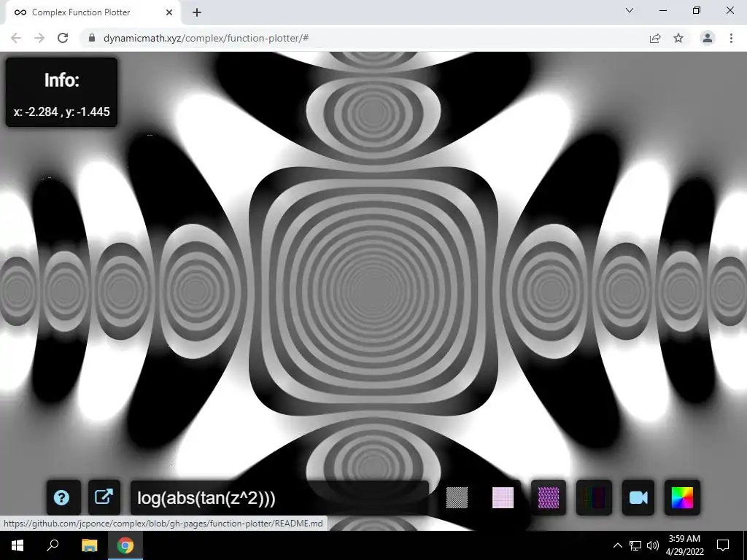
Task: Choose the dark striped color scheme button
Action: 594,497
